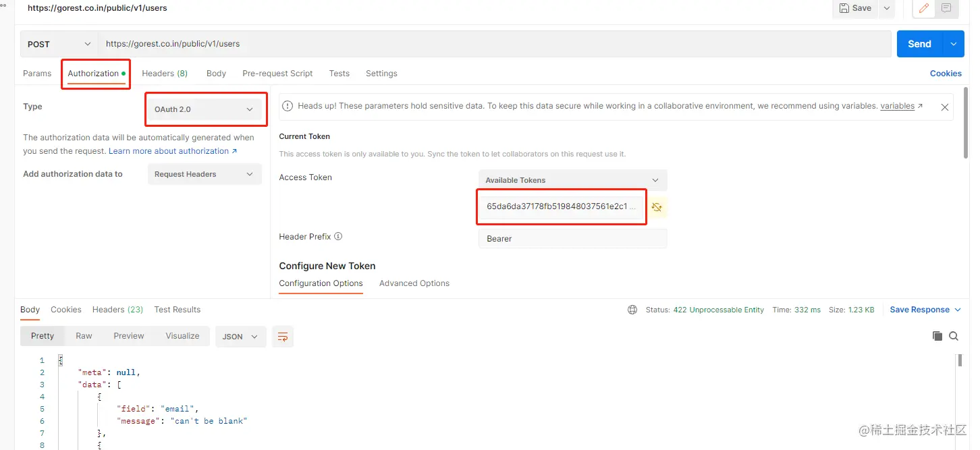Expand the Send button dropdown arrow
The width and height of the screenshot is (980, 450).
(x=953, y=44)
